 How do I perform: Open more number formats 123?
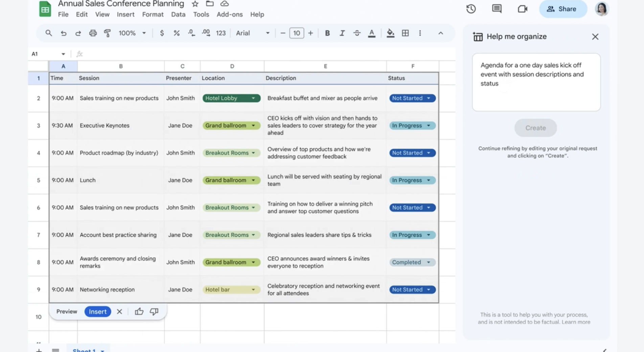coord(221,33)
